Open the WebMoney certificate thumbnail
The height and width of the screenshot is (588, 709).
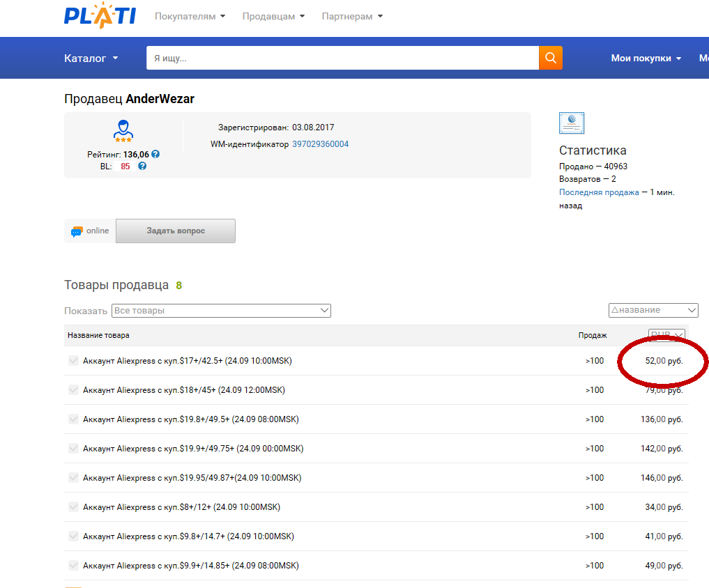point(572,123)
